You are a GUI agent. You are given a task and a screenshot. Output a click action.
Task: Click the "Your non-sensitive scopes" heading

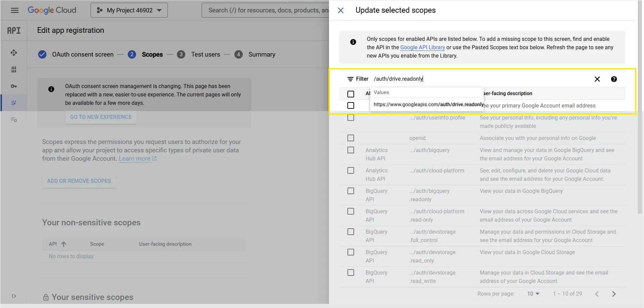click(x=91, y=223)
